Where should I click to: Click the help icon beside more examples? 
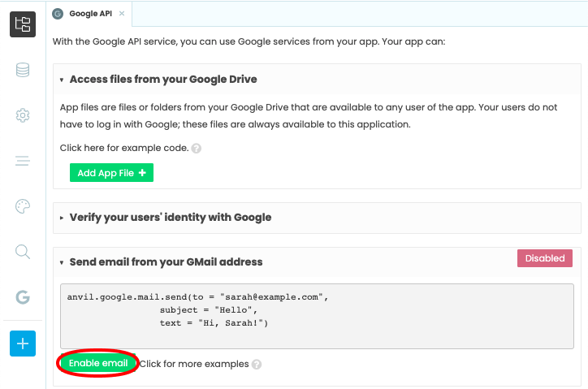(x=257, y=365)
